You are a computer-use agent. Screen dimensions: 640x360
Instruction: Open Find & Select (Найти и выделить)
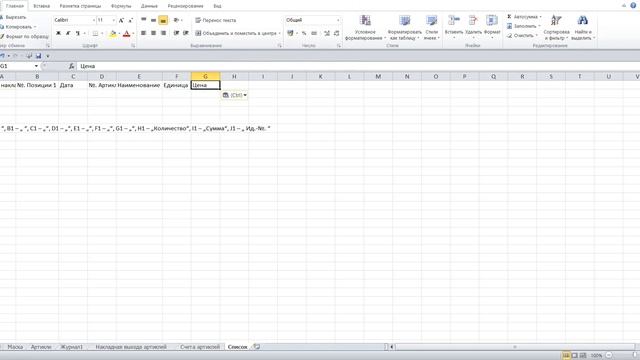click(582, 28)
